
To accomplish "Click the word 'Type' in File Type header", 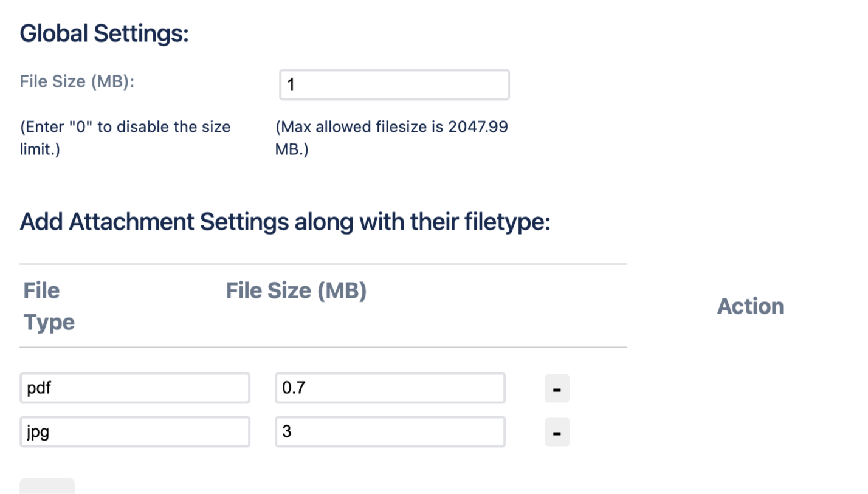I will click(49, 322).
